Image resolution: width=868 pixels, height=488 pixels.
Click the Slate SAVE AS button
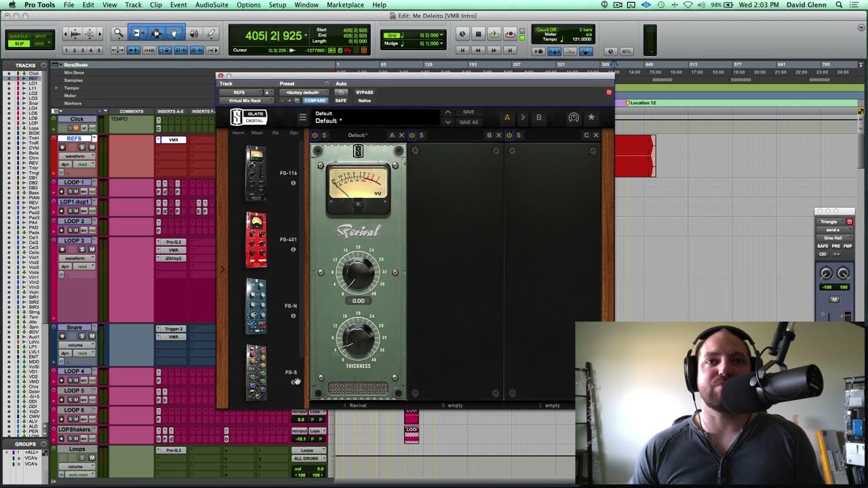click(469, 122)
